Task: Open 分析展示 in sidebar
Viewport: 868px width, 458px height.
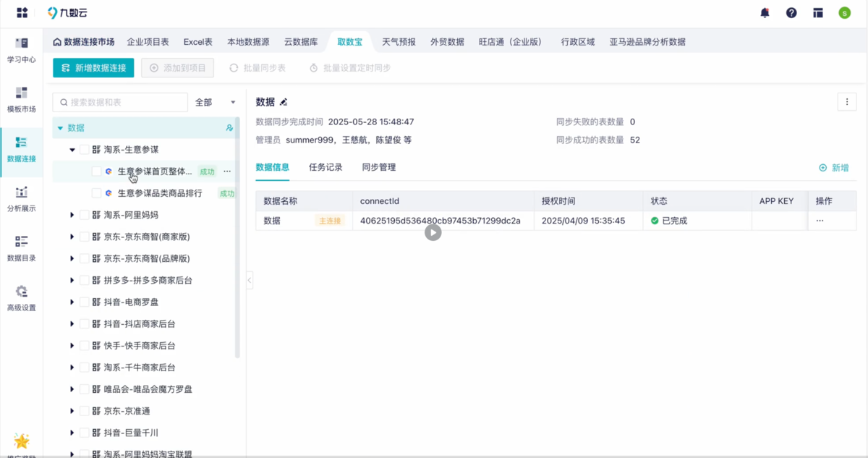Action: tap(22, 198)
